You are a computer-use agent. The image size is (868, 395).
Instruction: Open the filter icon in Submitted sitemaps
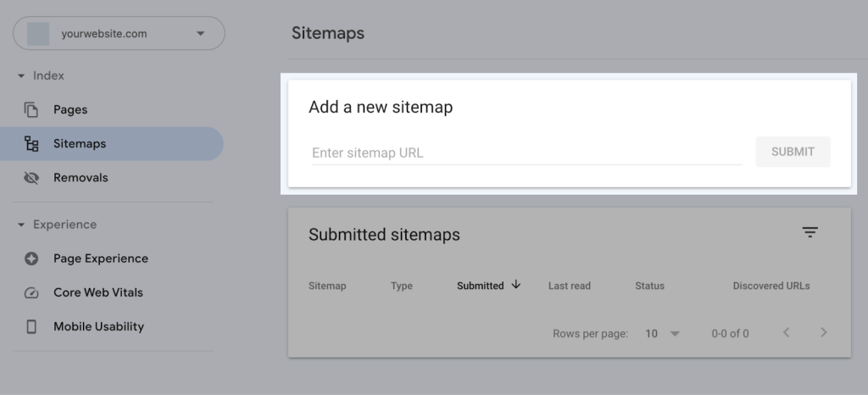[810, 232]
